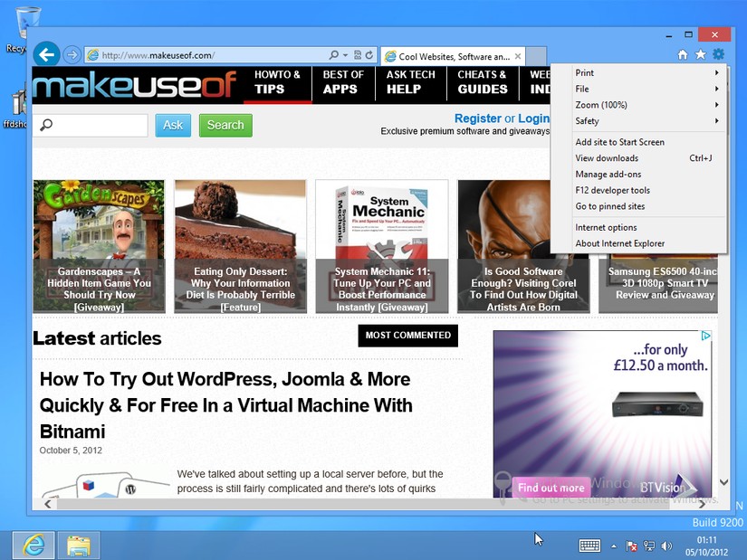Click the search magnifier in address bar

(x=334, y=55)
